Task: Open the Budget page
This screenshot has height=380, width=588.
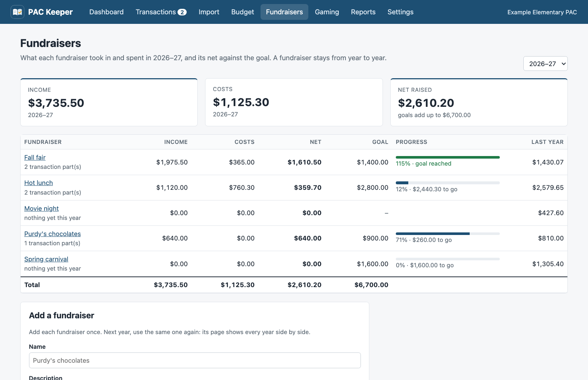Action: [243, 12]
